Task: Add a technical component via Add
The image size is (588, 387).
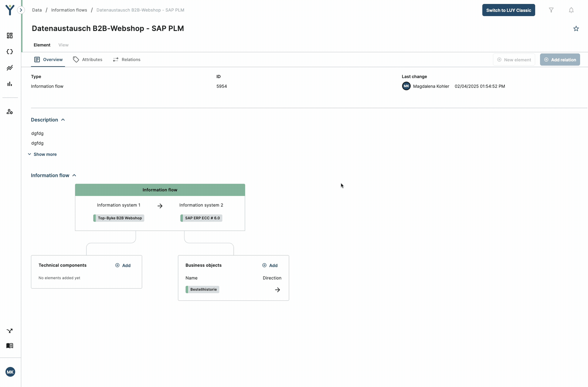Action: [x=123, y=265]
